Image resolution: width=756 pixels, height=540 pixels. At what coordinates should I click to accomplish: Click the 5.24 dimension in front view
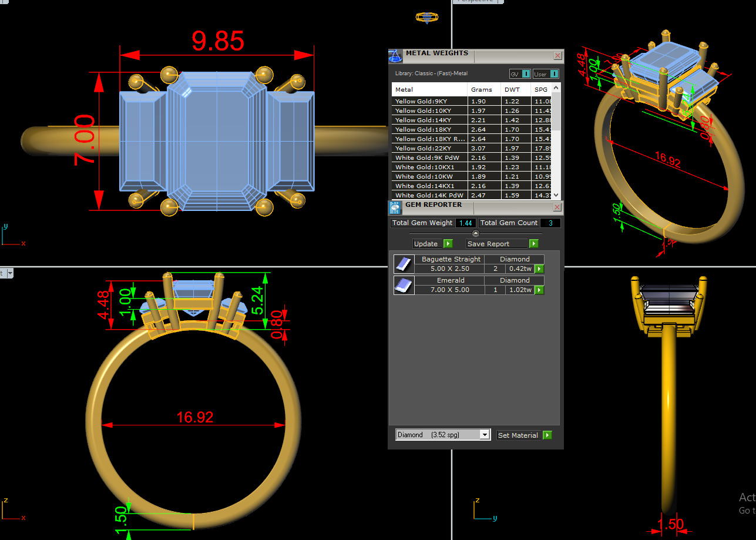[257, 301]
